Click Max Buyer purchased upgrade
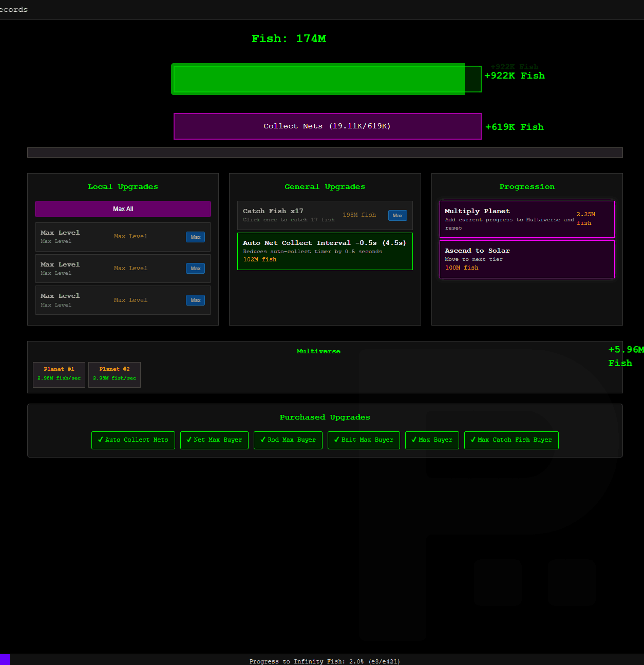Screen dimensions: 644x665 pos(432,440)
